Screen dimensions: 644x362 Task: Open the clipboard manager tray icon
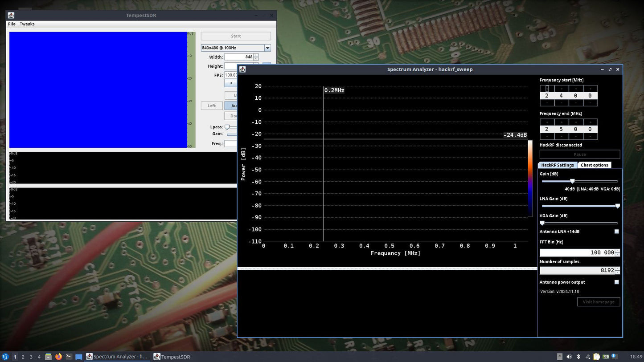596,357
